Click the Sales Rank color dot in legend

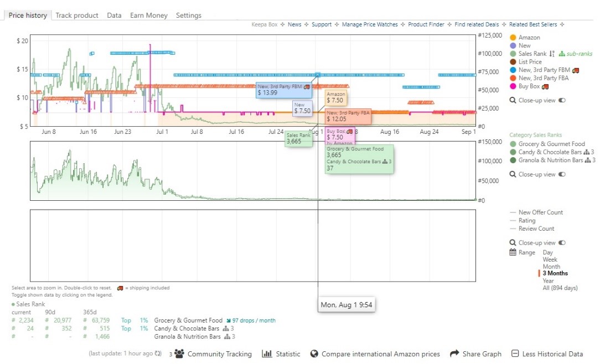point(513,54)
